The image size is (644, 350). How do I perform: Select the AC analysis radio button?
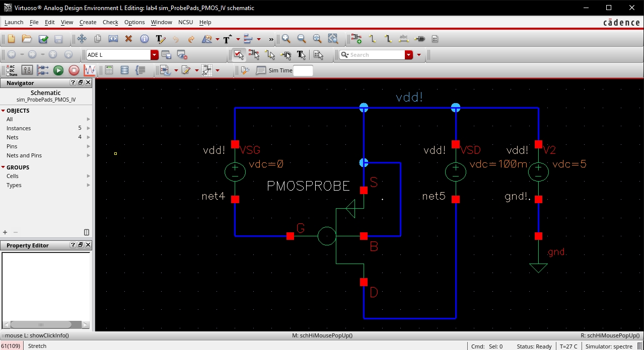[7, 67]
